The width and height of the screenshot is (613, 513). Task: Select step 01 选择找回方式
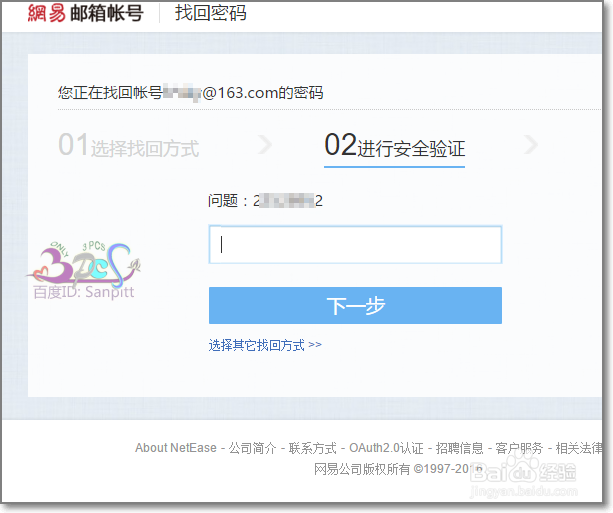pos(129,145)
